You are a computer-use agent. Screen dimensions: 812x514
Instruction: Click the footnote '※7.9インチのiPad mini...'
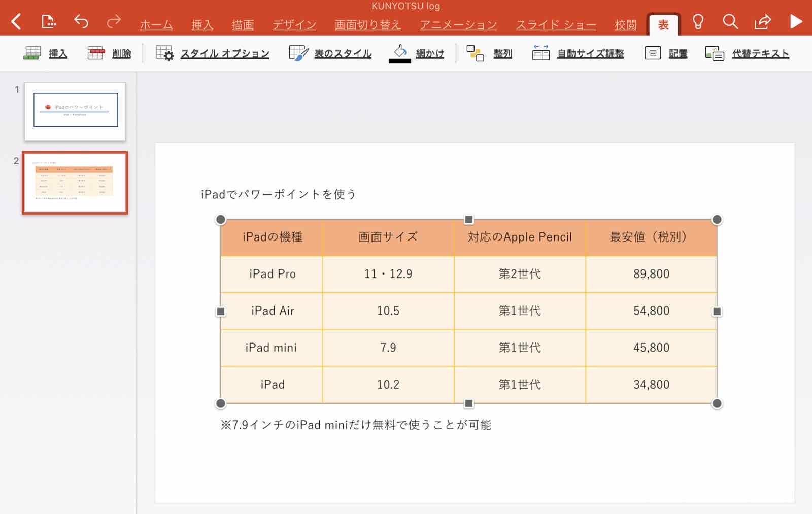click(x=356, y=425)
